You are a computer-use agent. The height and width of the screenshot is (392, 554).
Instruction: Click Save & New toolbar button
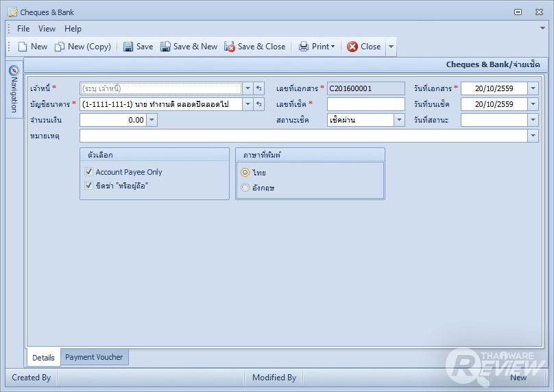tap(189, 47)
